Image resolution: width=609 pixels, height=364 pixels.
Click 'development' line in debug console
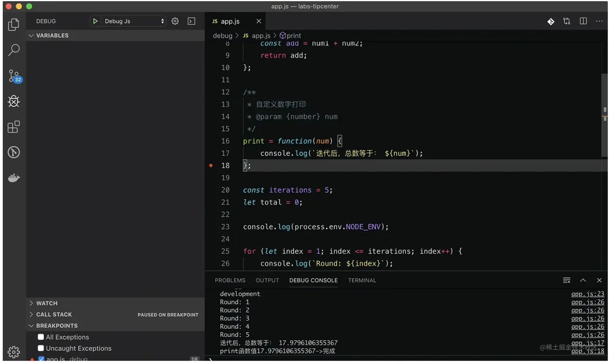point(240,294)
